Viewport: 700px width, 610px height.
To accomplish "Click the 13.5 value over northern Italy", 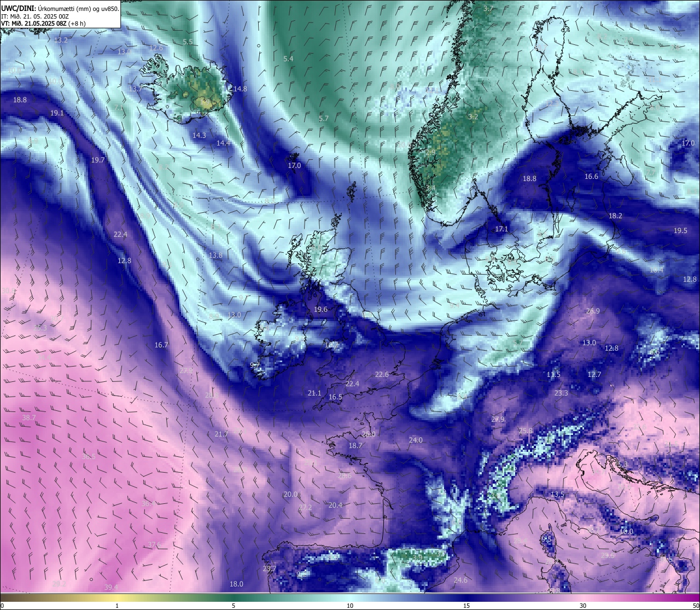I will tap(557, 495).
